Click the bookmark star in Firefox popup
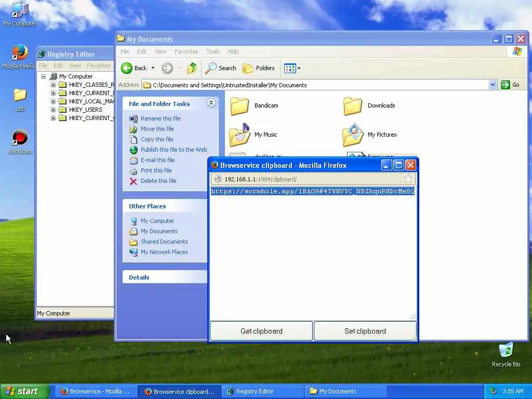 [408, 179]
